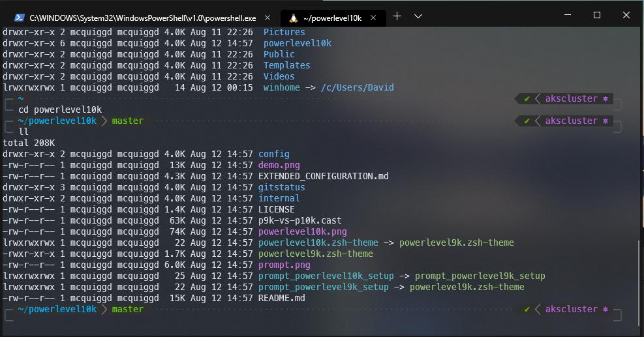Close the terminal window
This screenshot has width=644, height=337.
pyautogui.click(x=626, y=15)
